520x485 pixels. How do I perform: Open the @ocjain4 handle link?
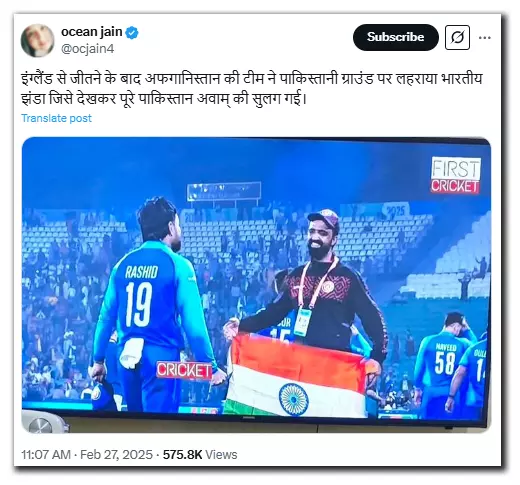pyautogui.click(x=88, y=49)
